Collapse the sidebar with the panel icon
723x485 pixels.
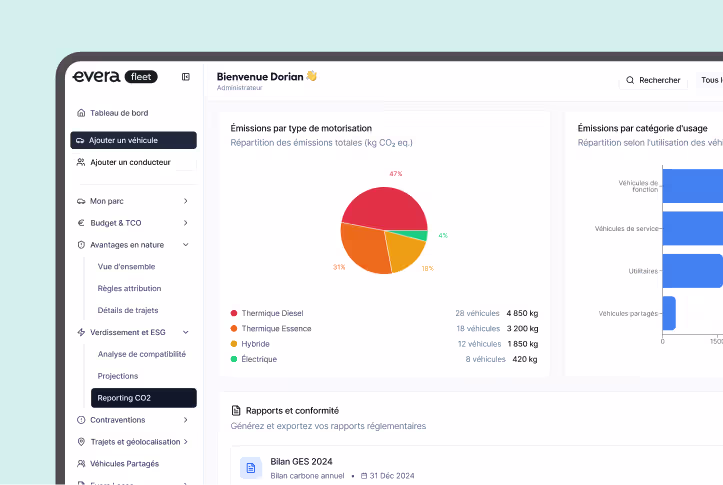point(186,77)
